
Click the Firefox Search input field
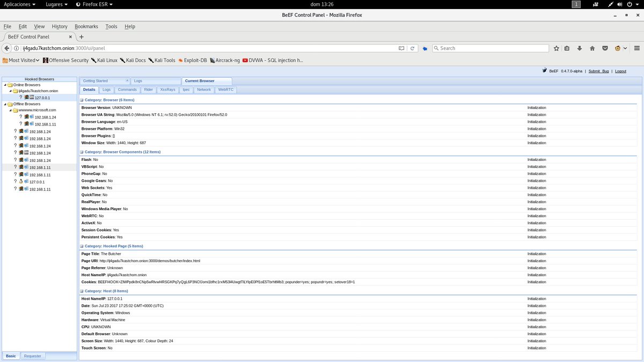click(x=490, y=48)
